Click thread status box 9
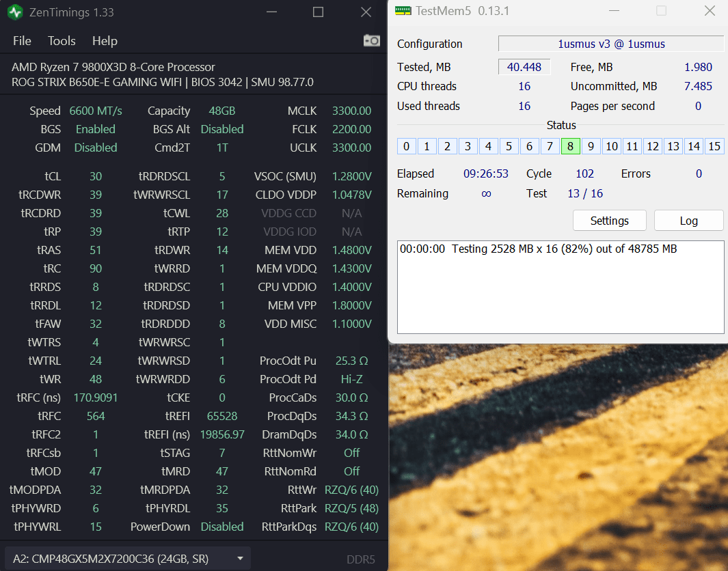 click(x=591, y=147)
